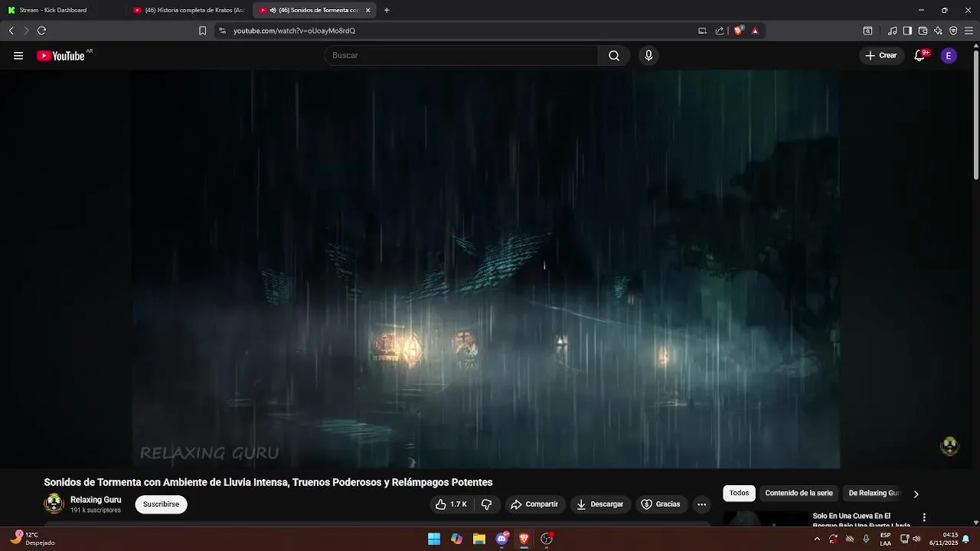Toggle the Brave sidebar panel icon
The image size is (980, 551).
click(x=907, y=31)
